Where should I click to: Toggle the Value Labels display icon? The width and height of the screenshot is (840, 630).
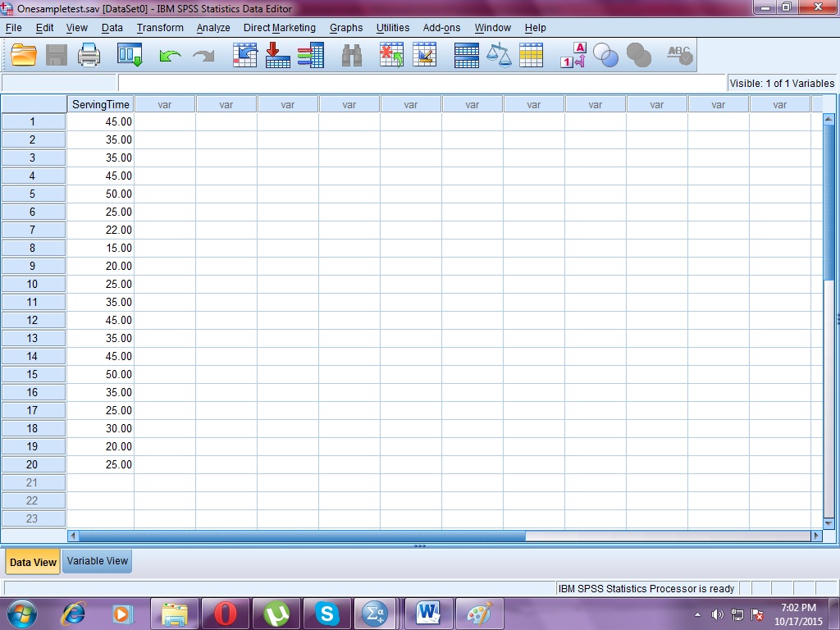[x=572, y=55]
